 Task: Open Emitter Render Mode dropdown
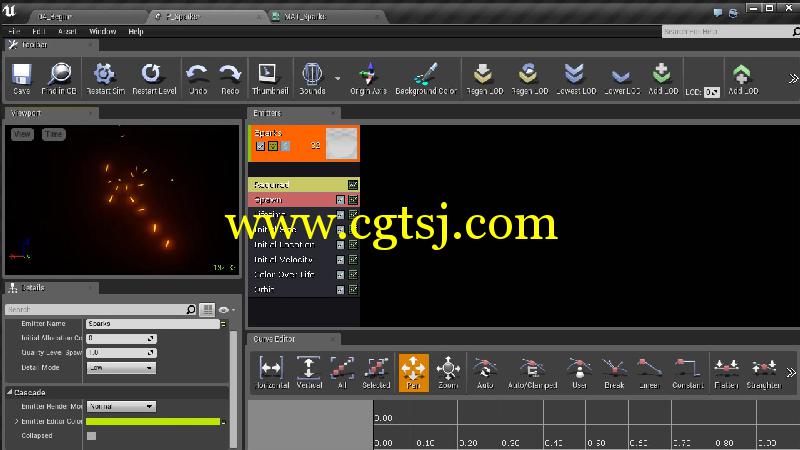coord(121,407)
